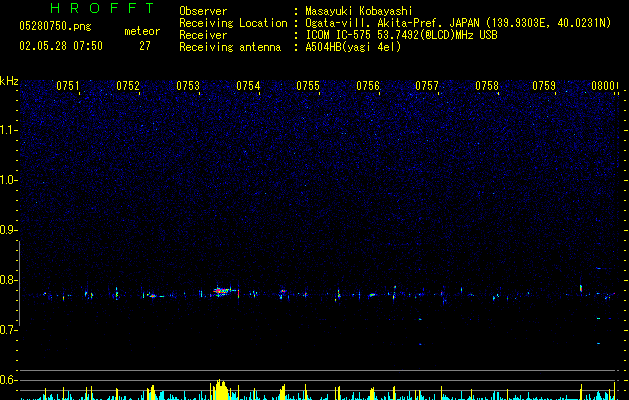Click the 0.6 kHz axis label

click(x=9, y=380)
